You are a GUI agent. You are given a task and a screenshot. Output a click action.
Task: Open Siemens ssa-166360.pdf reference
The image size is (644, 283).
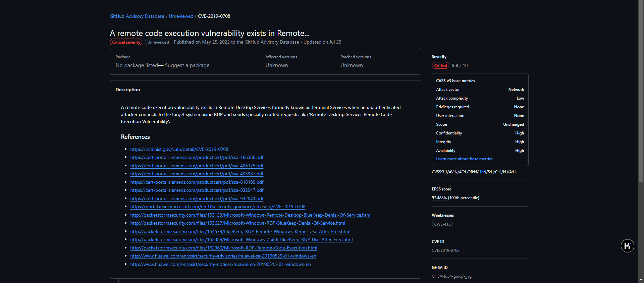[197, 157]
